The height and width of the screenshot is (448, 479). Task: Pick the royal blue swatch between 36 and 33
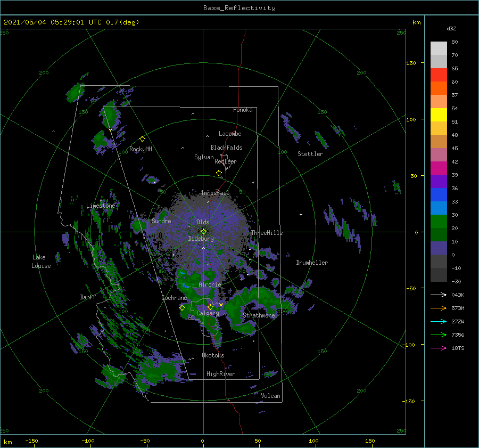click(x=439, y=195)
